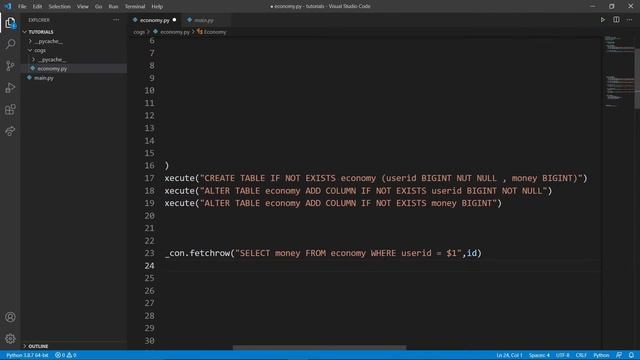Viewport: 640px width, 360px height.
Task: Click the SELECT money FROM economy string
Action: click(x=348, y=253)
